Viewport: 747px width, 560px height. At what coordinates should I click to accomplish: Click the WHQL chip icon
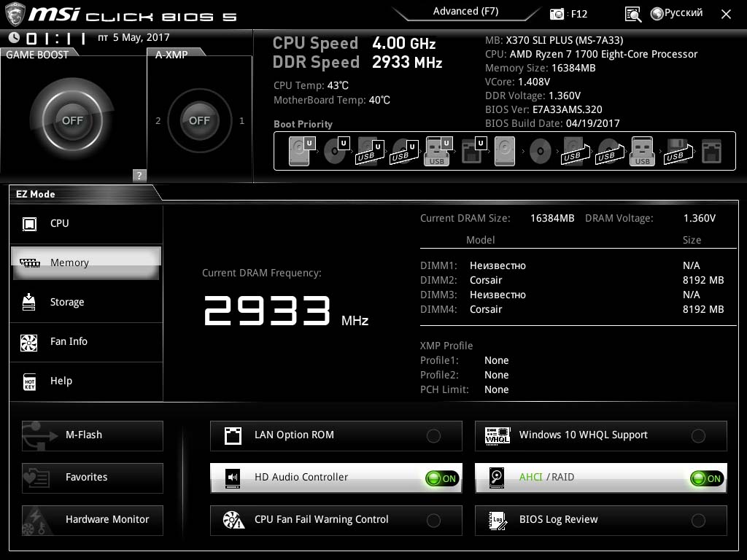498,435
